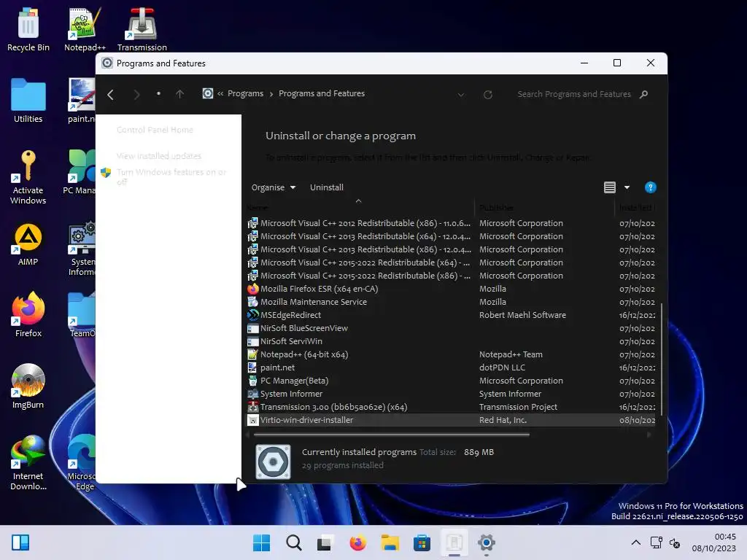
Task: Select Notepad++ desktop shortcut
Action: (85, 29)
